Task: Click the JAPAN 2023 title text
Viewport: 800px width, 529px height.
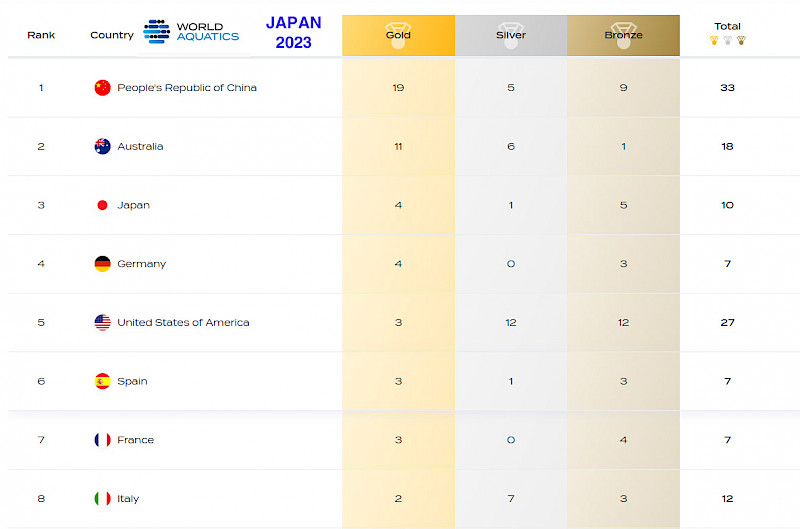Action: 293,32
